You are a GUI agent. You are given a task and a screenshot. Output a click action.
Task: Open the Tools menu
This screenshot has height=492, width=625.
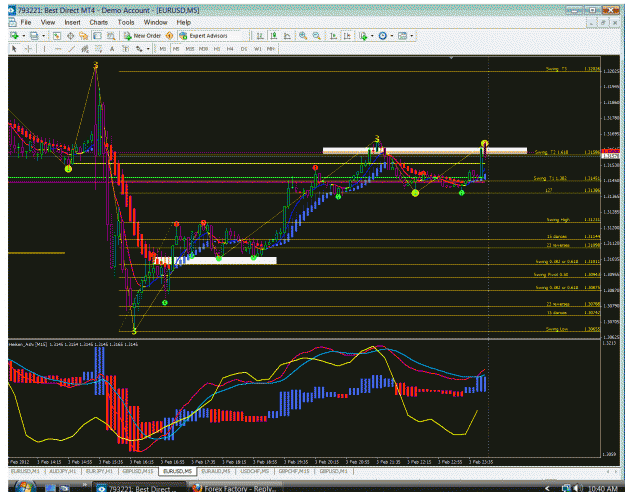pos(126,23)
